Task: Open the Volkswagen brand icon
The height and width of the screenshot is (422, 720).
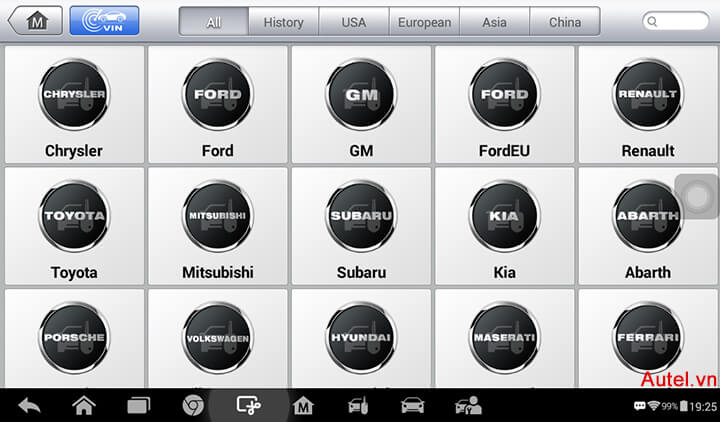Action: pyautogui.click(x=218, y=338)
